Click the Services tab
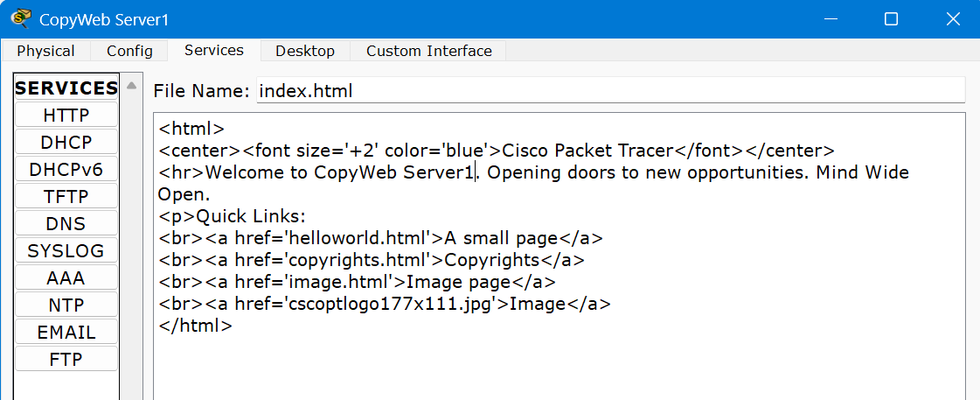Screen dimensions: 980x400 pyautogui.click(x=214, y=50)
